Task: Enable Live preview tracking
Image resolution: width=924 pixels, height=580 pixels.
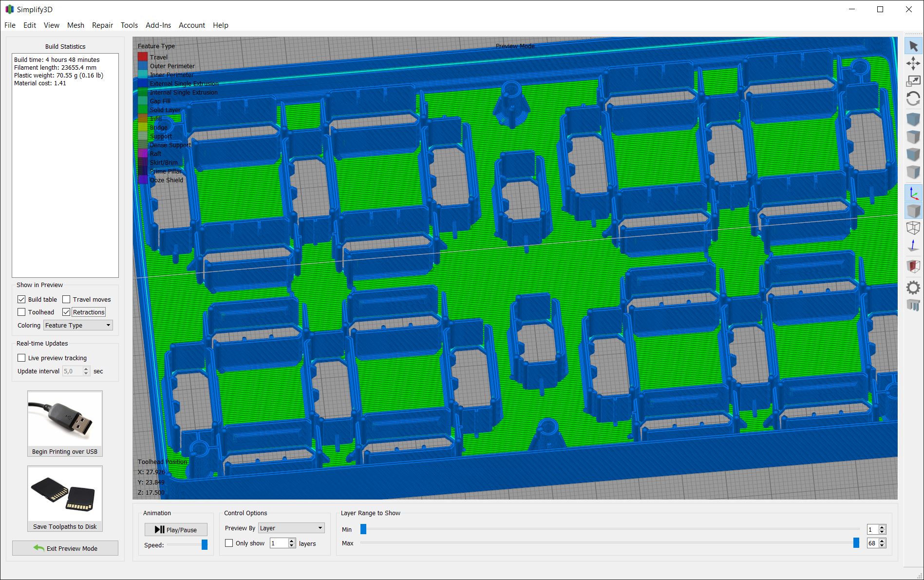Action: tap(21, 358)
